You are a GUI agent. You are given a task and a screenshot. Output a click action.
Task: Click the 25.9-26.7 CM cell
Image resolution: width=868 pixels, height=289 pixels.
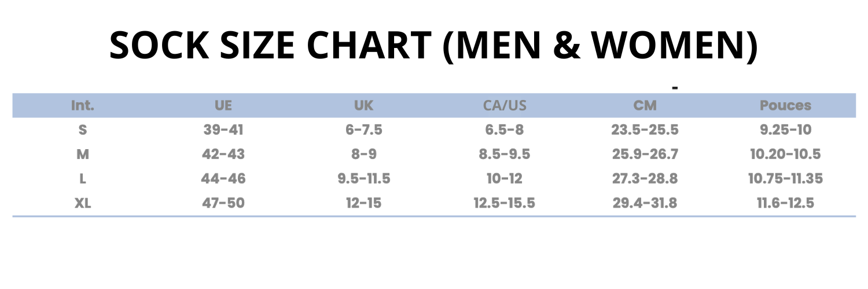point(645,154)
